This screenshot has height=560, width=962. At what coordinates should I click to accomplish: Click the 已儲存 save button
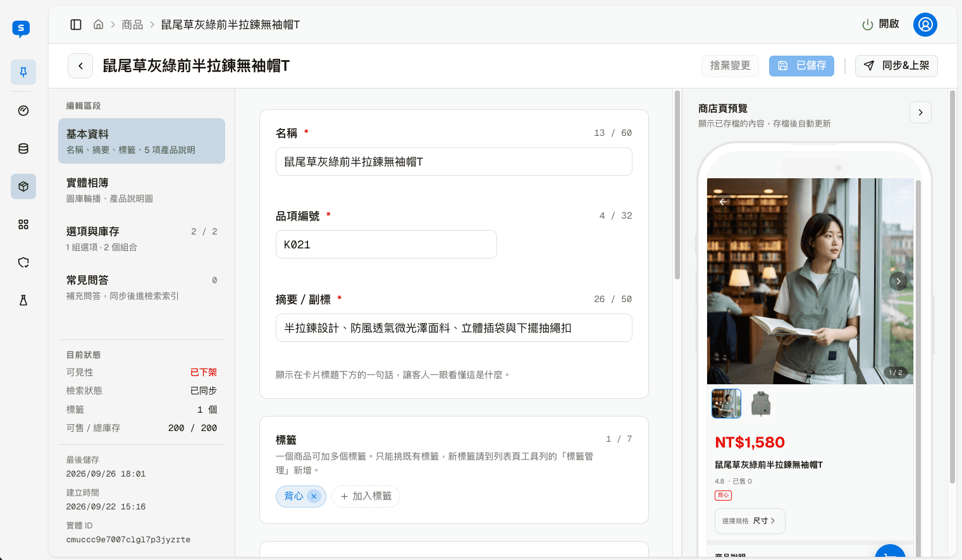[x=801, y=66]
